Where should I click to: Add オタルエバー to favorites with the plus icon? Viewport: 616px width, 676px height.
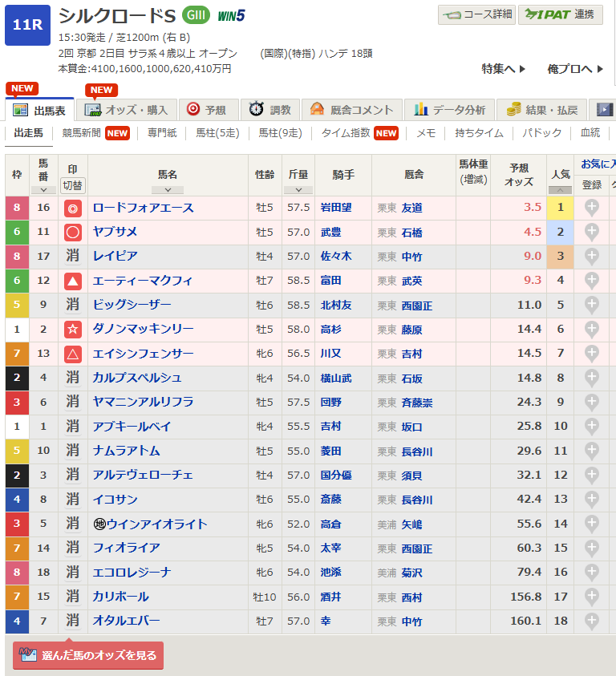(x=591, y=621)
